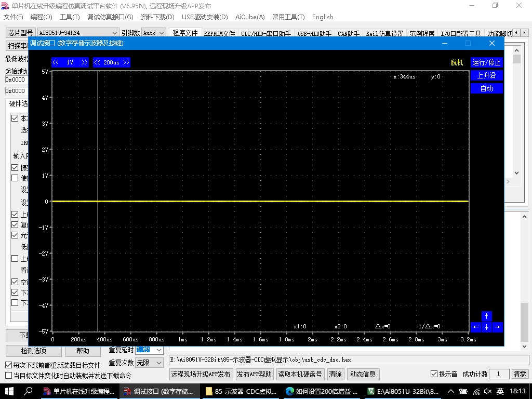The width and height of the screenshot is (532, 399).
Task: Open the 工具(T) menu
Action: (x=70, y=17)
